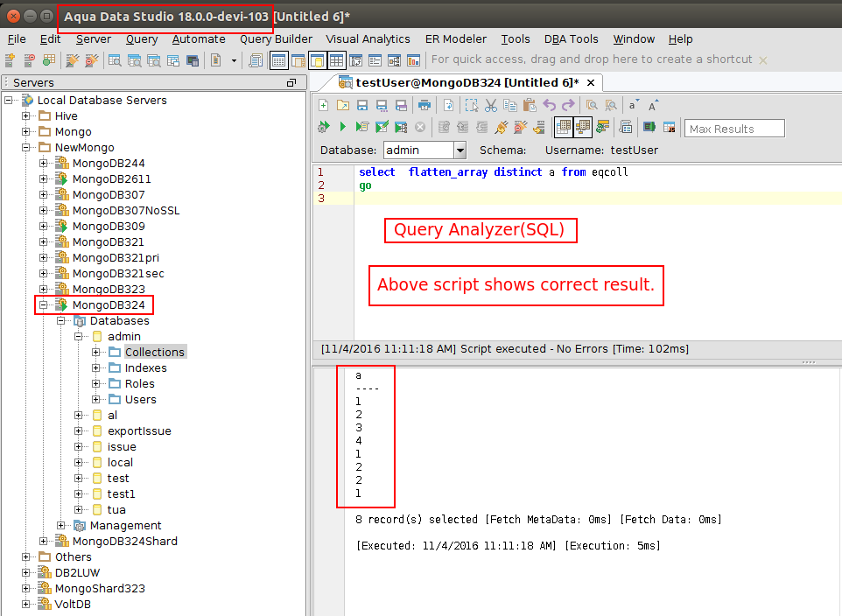Click the '8 record(s) selected' result text

[x=416, y=520]
